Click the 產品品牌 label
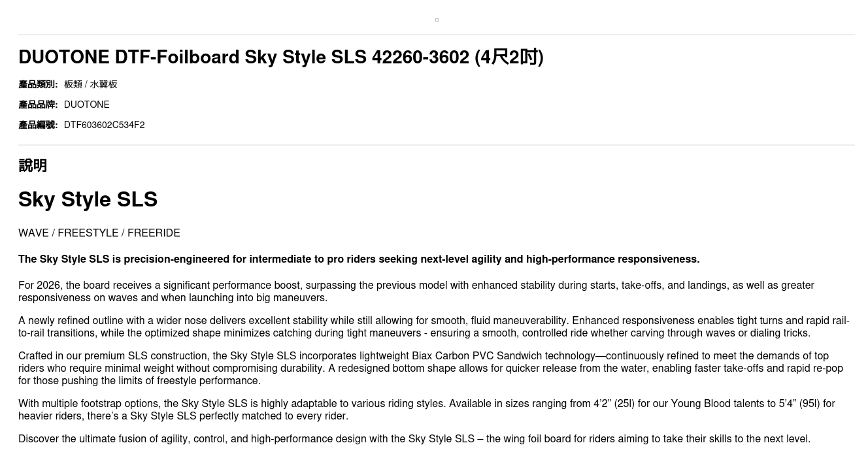The image size is (868, 475). click(38, 105)
